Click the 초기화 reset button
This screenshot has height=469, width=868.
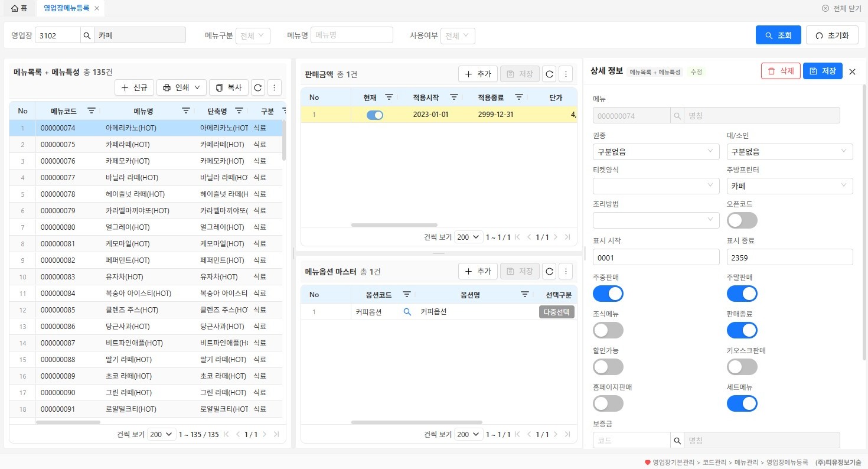pos(832,35)
